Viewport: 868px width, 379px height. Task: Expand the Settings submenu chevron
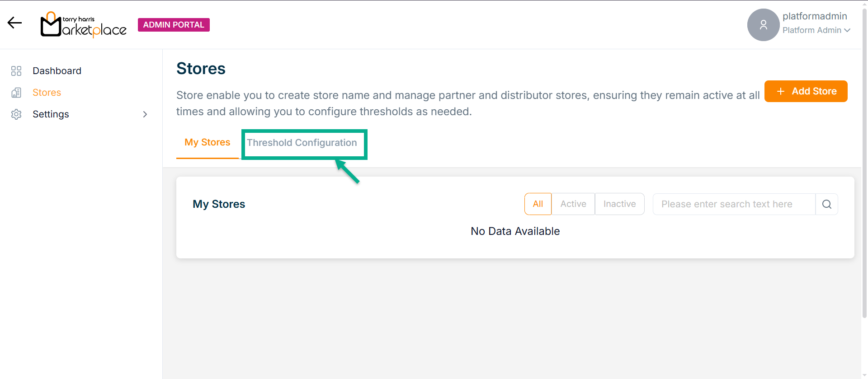click(145, 114)
